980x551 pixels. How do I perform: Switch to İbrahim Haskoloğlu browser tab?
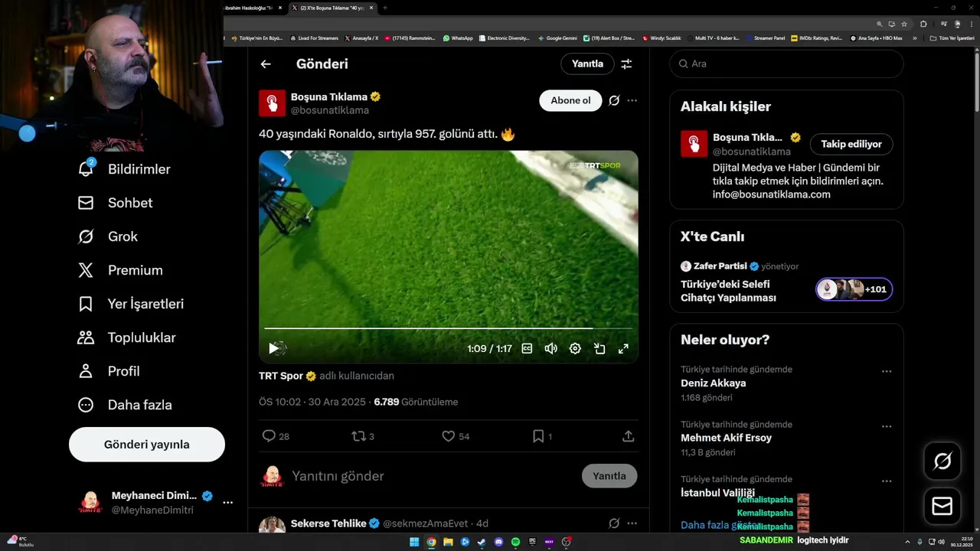pyautogui.click(x=250, y=8)
